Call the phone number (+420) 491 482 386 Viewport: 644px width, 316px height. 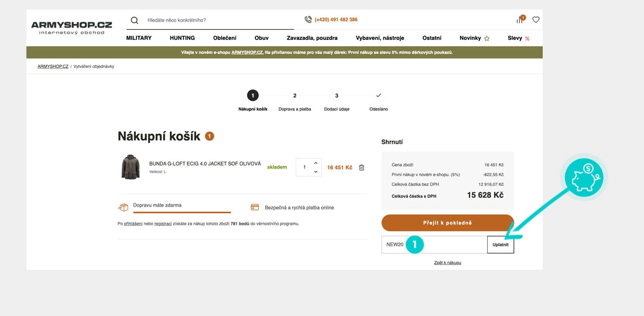336,20
